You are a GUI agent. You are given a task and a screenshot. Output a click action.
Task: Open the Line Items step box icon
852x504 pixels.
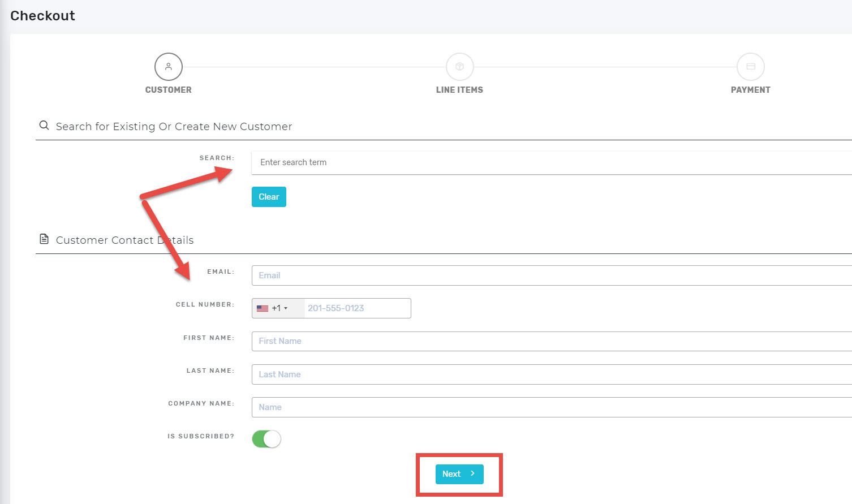click(460, 67)
